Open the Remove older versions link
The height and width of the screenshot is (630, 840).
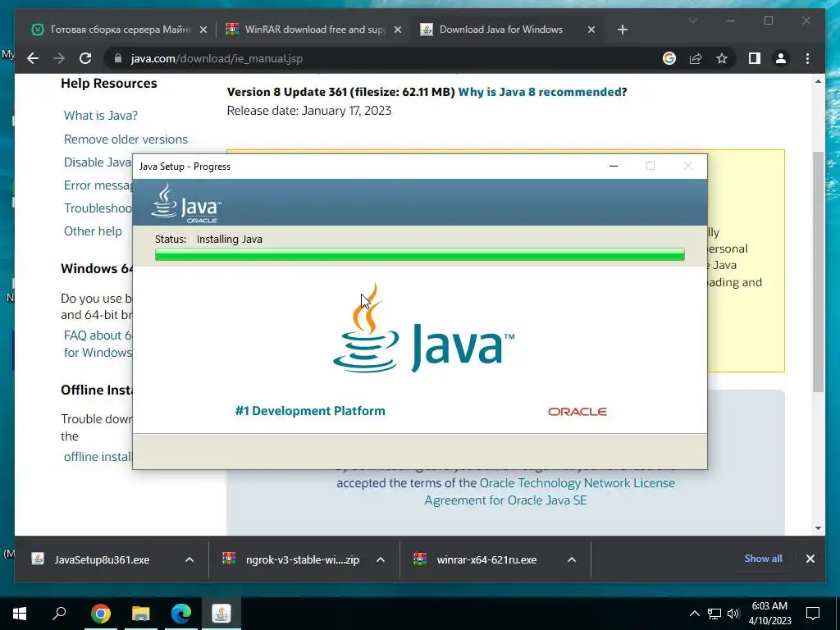(126, 139)
